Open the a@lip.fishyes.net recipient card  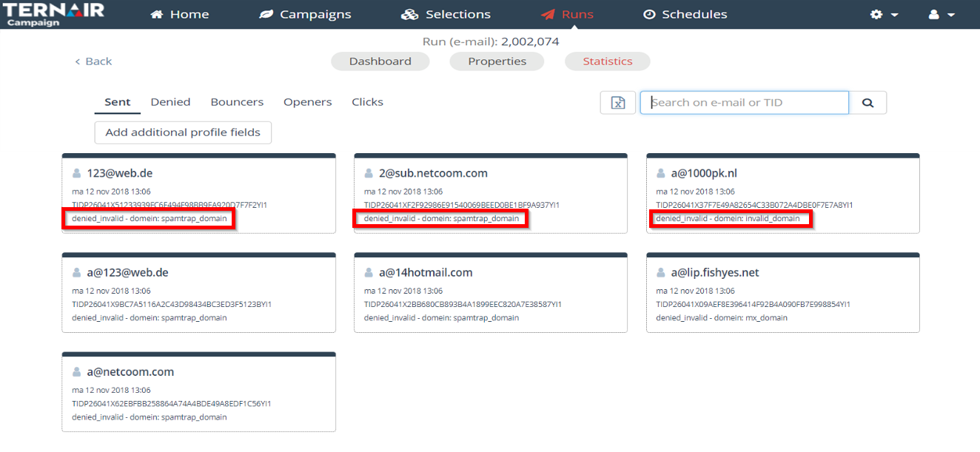pos(783,292)
